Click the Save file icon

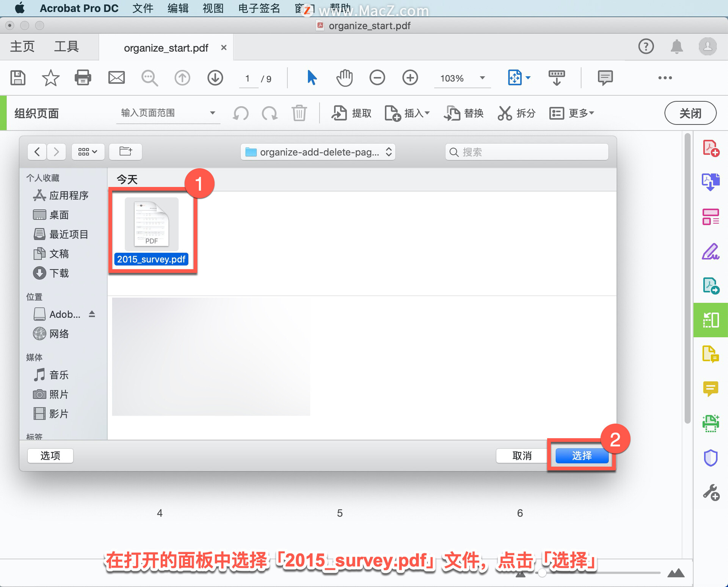(x=17, y=78)
